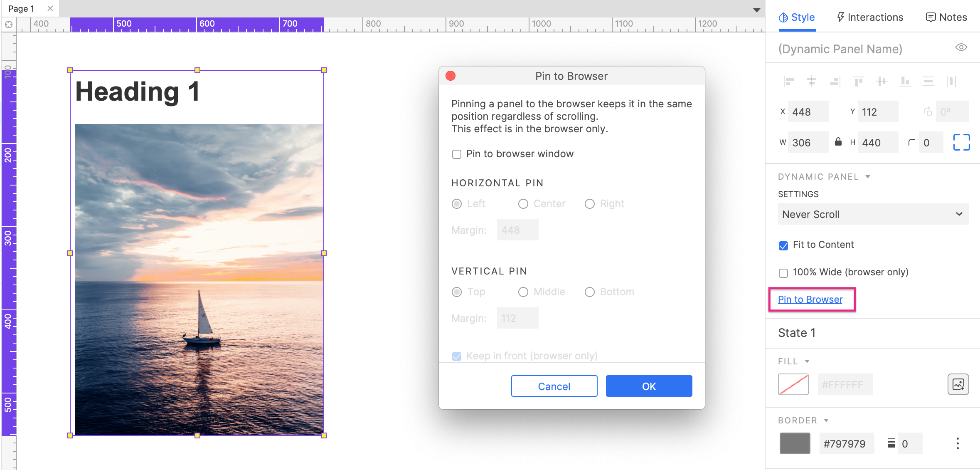Click the Dynamic Panel Name field
The image size is (980, 470).
[x=840, y=49]
